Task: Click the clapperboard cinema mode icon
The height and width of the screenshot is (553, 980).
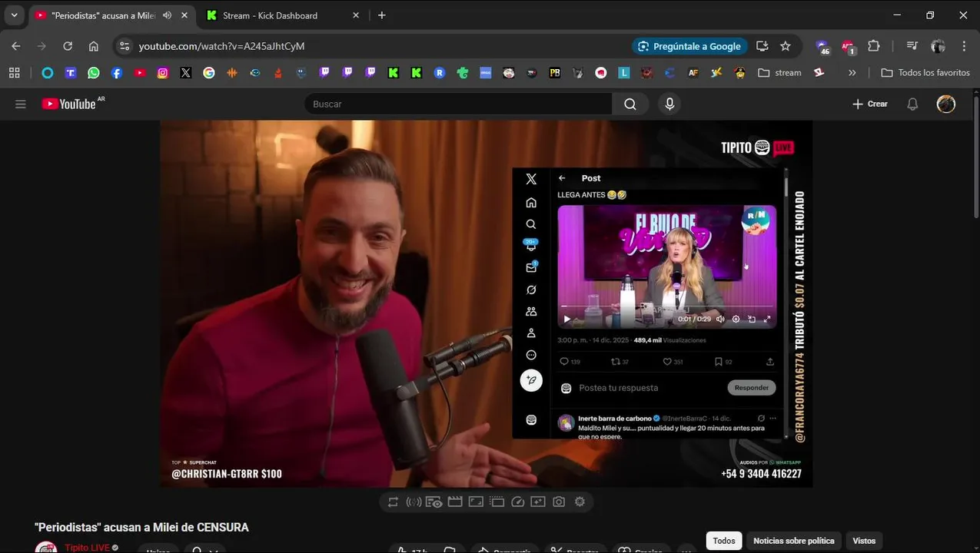Action: (455, 502)
